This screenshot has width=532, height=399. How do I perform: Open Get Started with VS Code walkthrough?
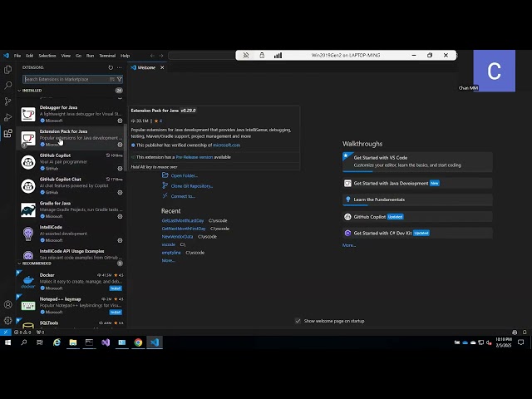click(x=417, y=161)
